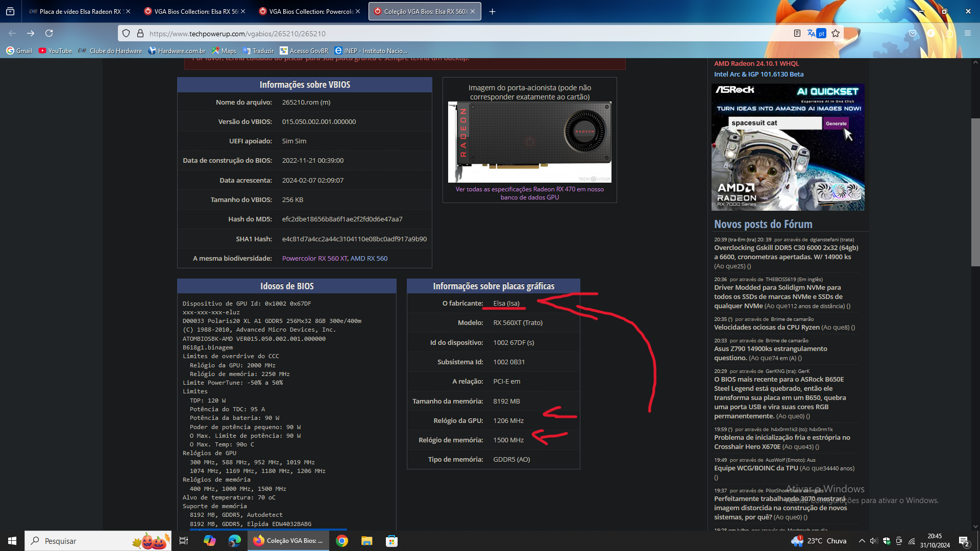Open YouTube bookmark

click(55, 51)
